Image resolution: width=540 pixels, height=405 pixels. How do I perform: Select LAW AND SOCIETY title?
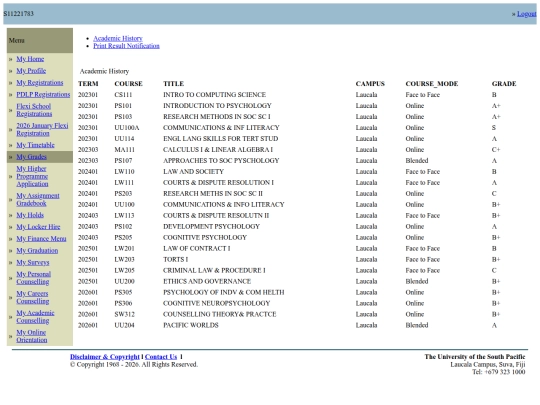(194, 172)
